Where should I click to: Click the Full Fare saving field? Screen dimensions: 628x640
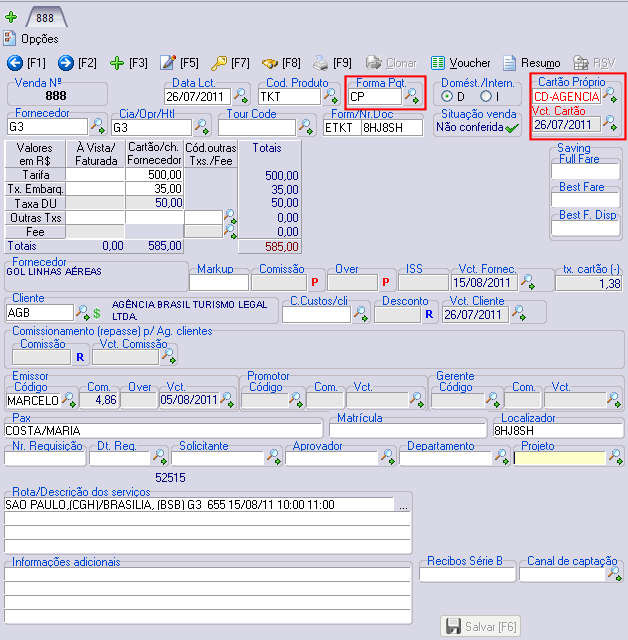click(x=585, y=171)
